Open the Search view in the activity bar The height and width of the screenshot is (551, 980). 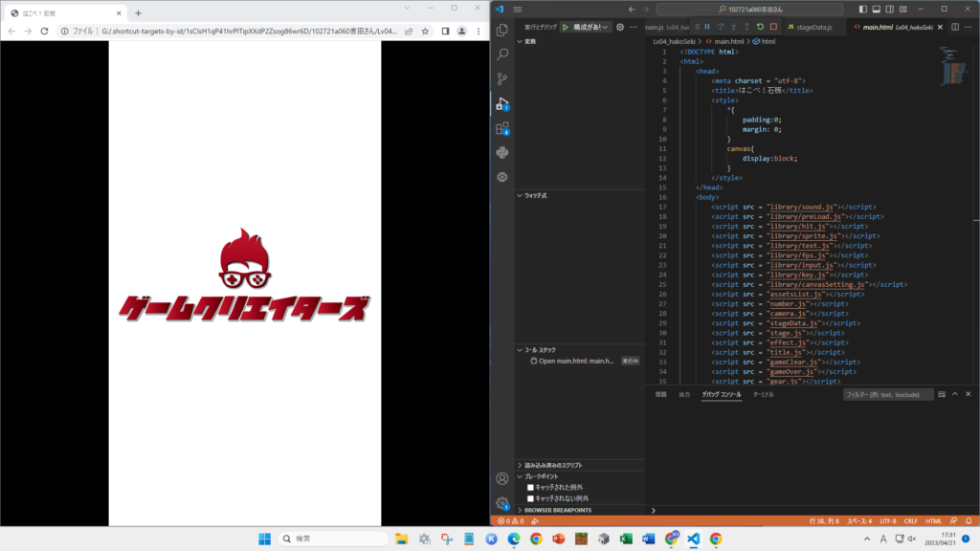coord(502,55)
